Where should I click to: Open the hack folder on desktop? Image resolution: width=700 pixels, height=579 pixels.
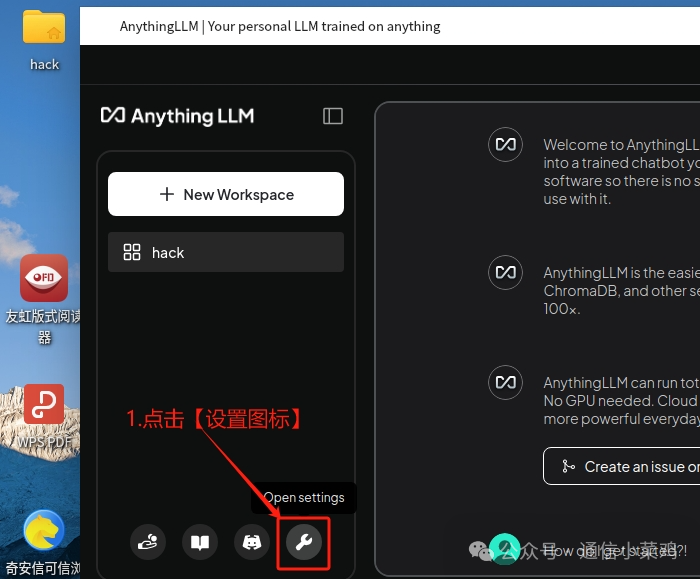44,40
